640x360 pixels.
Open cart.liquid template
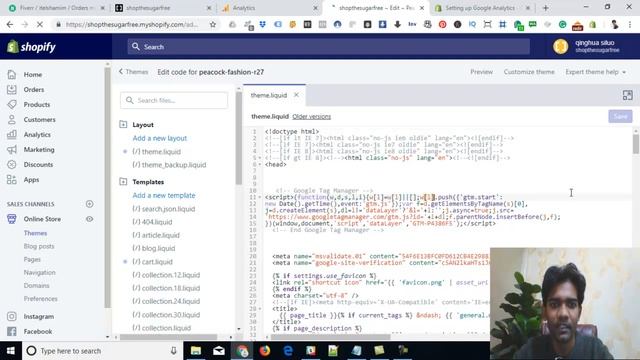point(152,262)
